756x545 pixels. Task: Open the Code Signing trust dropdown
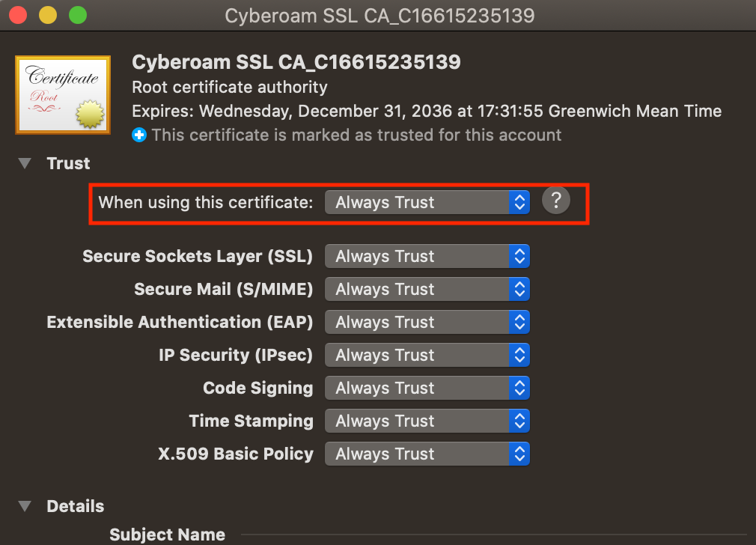pyautogui.click(x=427, y=388)
